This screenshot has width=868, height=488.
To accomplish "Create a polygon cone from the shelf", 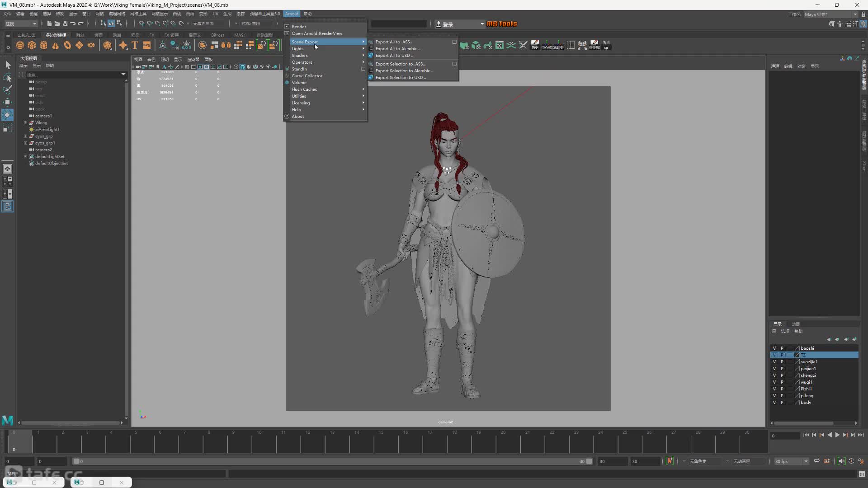I will point(55,45).
